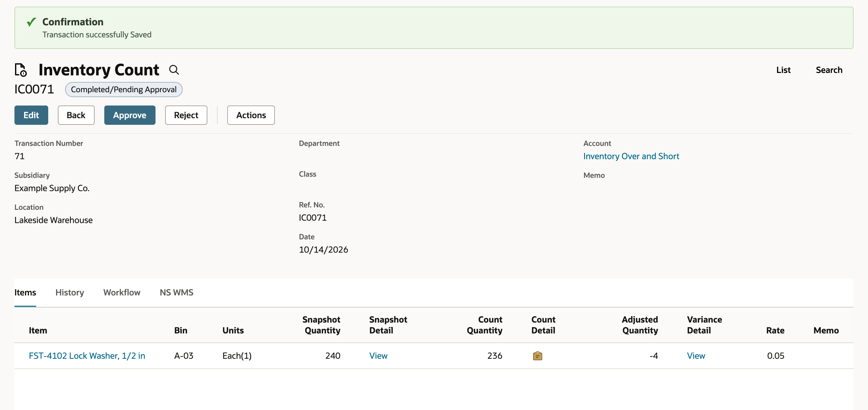Click the Transaction Number value 71

click(20, 156)
